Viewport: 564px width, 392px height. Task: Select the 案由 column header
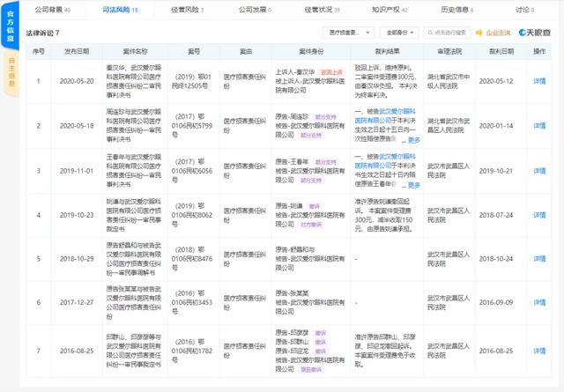pos(246,51)
